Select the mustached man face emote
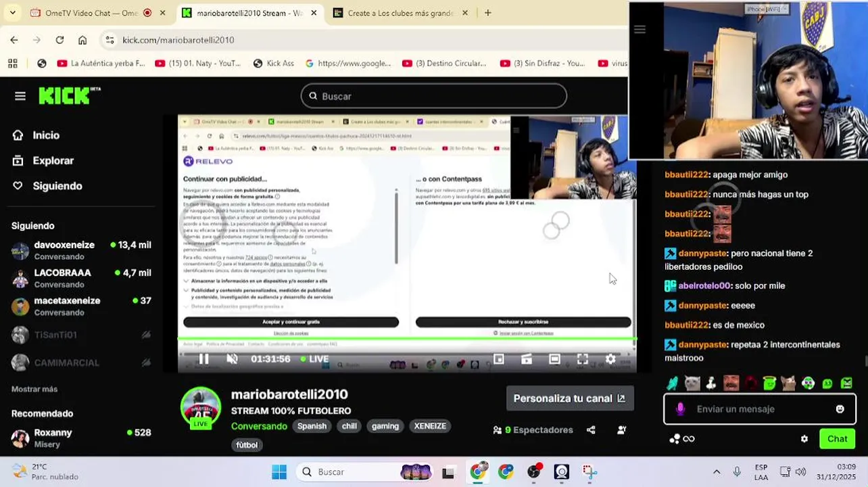Image resolution: width=868 pixels, height=487 pixels. (x=731, y=384)
